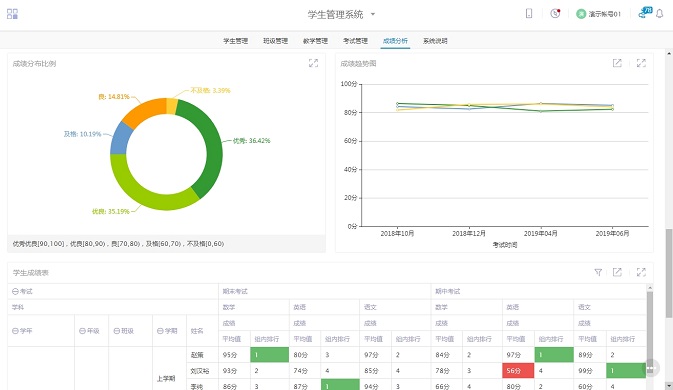Export the 成绩趋势图 chart
This screenshot has height=390, width=673.
coord(617,63)
